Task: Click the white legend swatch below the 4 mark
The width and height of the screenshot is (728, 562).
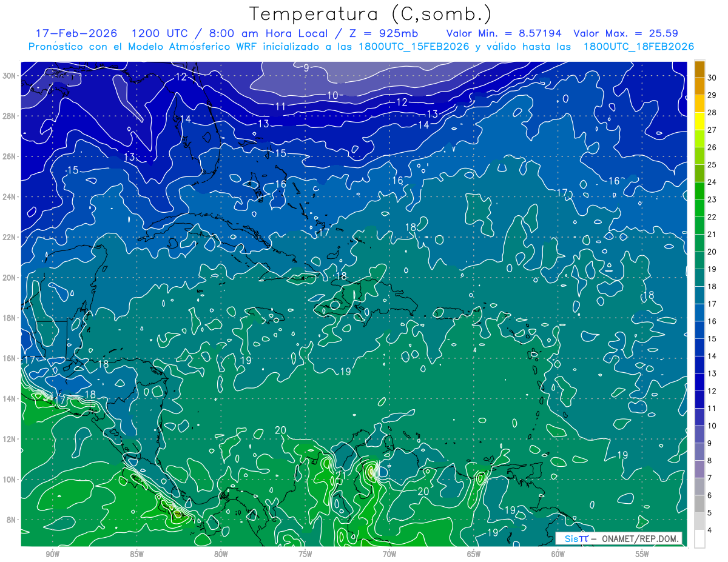Action: click(699, 539)
